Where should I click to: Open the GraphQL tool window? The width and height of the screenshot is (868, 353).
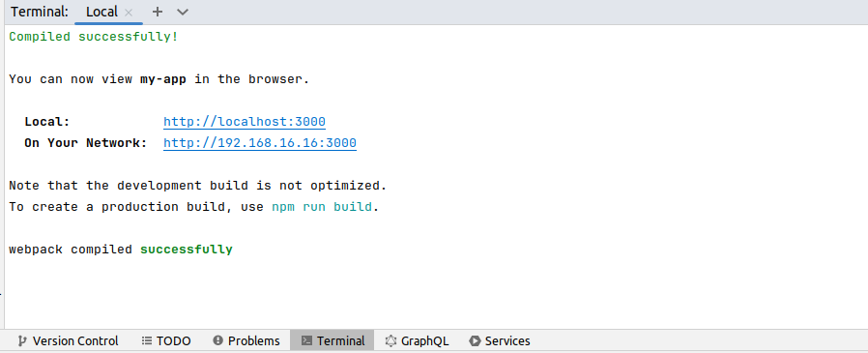tap(417, 340)
